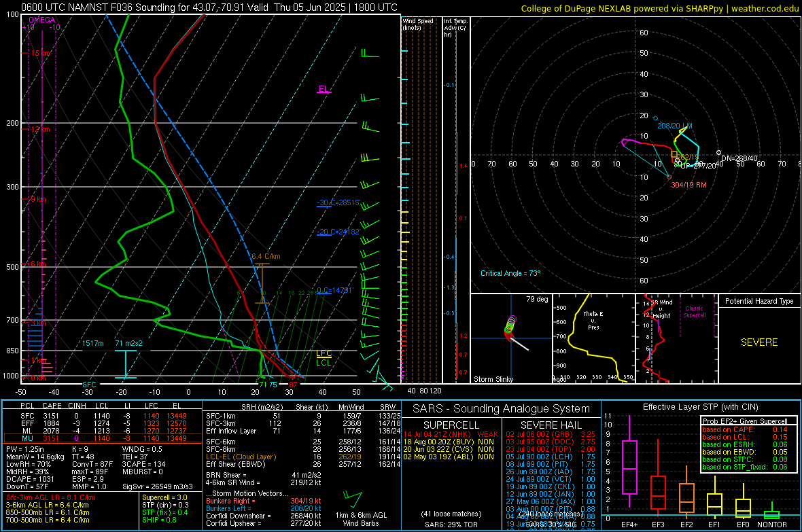Click the yellow LFC label
The width and height of the screenshot is (802, 532).
(x=324, y=353)
